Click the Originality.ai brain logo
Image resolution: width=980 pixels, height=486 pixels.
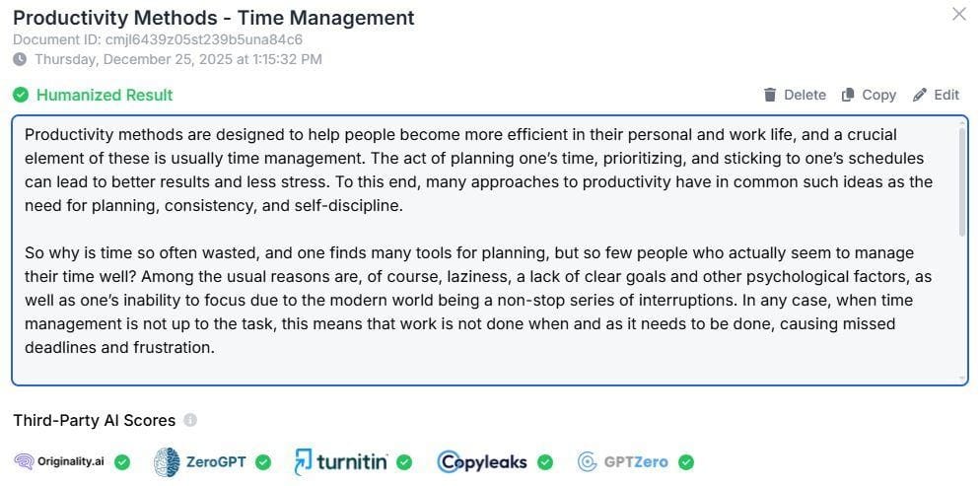(24, 462)
